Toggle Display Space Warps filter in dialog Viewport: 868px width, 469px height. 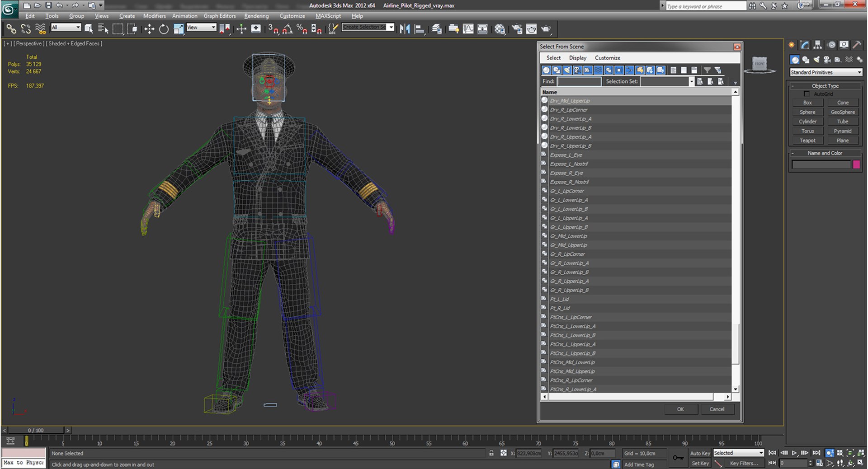(598, 70)
